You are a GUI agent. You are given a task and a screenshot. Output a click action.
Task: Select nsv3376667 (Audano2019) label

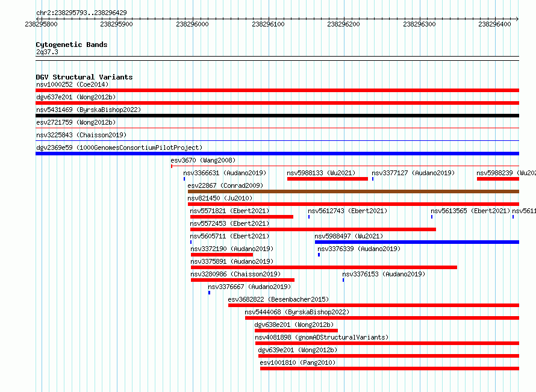click(249, 287)
